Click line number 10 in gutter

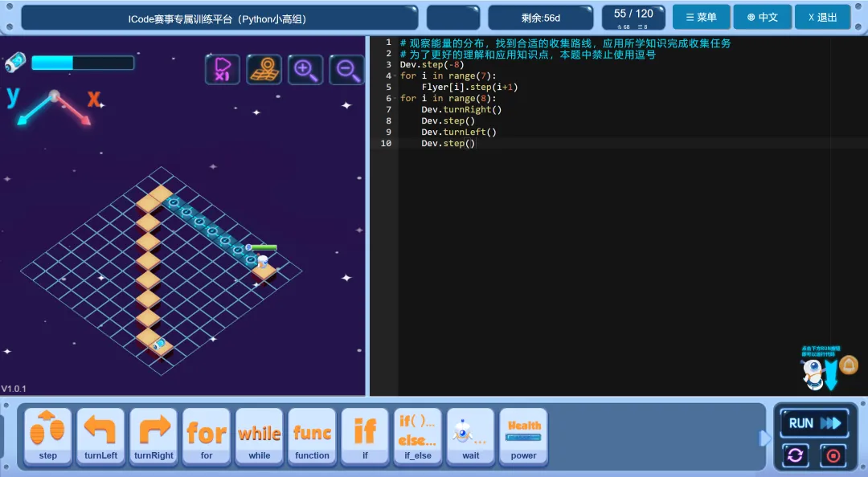click(x=386, y=143)
